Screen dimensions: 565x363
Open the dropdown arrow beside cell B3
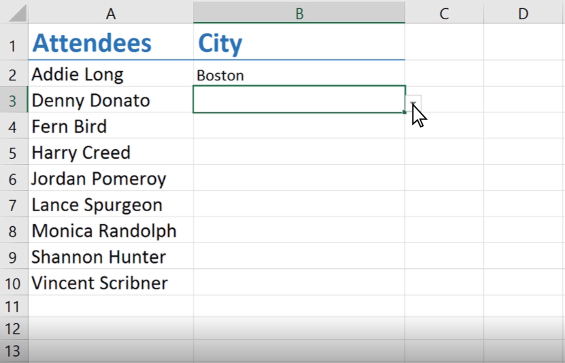(414, 104)
